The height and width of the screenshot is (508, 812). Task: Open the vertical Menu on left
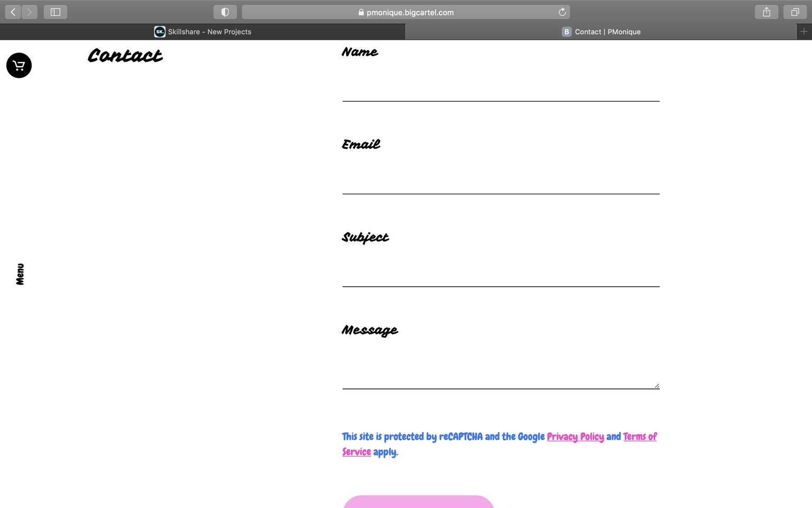[20, 274]
